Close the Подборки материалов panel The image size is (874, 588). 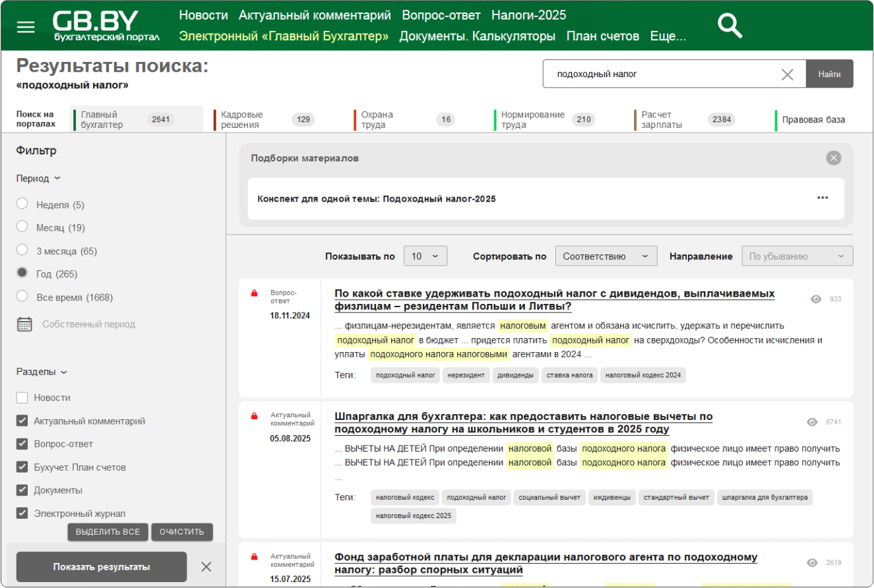(x=834, y=158)
